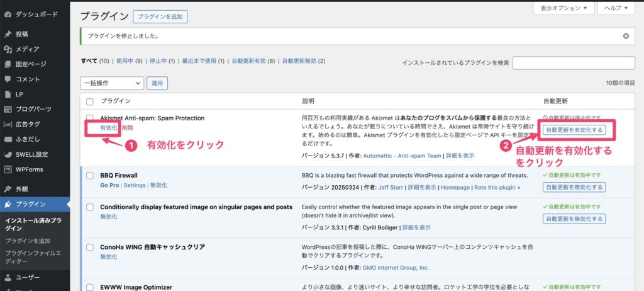Image resolution: width=644 pixels, height=291 pixels.
Task: Filter plugins by 自動更新有効
Action: (x=249, y=61)
